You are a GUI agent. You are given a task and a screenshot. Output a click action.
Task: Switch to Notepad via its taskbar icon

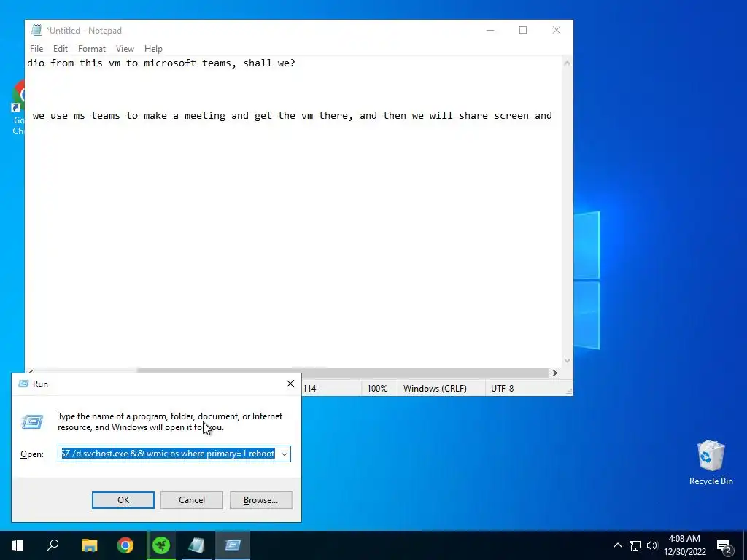tap(197, 545)
